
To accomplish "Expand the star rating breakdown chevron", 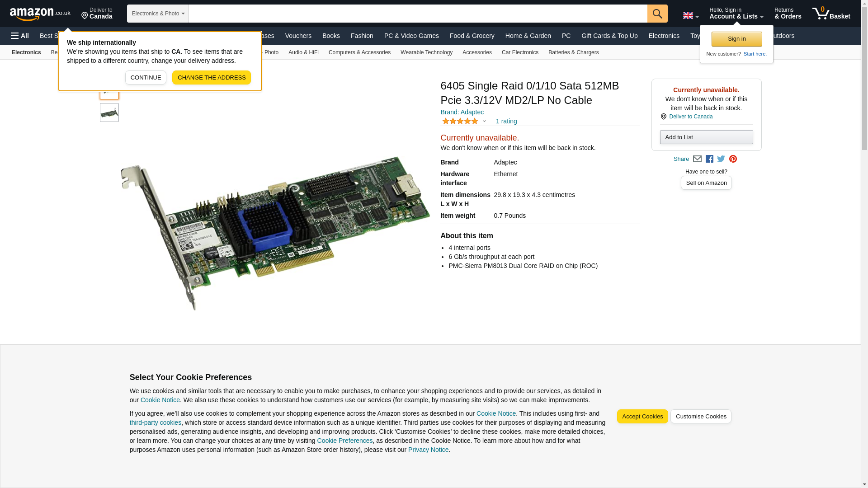I will pyautogui.click(x=484, y=121).
